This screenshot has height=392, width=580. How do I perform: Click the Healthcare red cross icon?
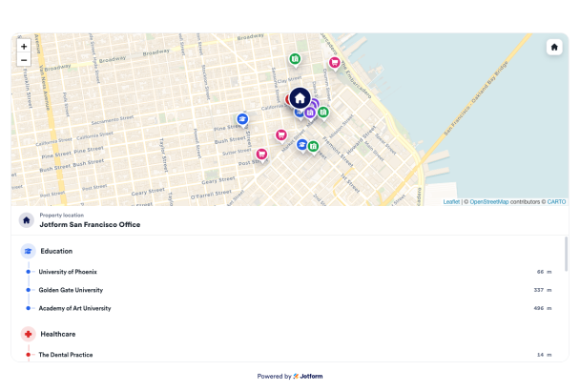pos(28,335)
